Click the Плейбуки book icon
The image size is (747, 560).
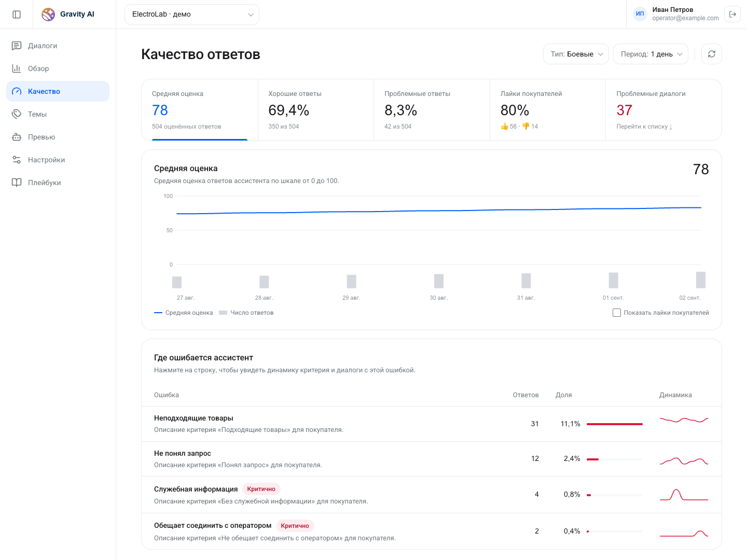pos(17,183)
